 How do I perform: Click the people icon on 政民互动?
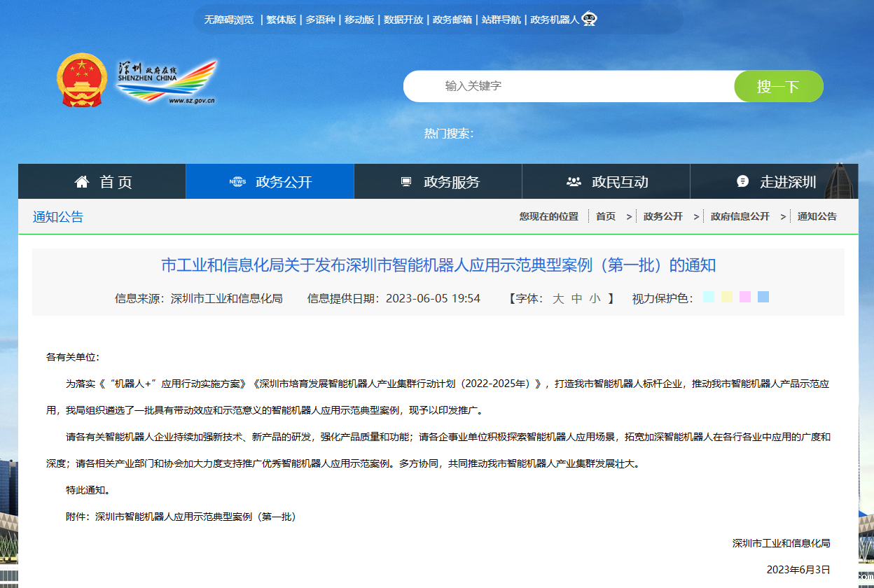572,181
